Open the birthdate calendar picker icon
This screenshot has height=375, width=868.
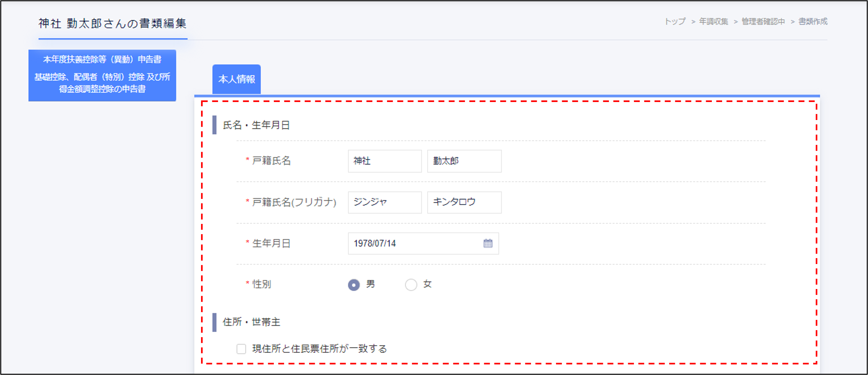[x=488, y=243]
